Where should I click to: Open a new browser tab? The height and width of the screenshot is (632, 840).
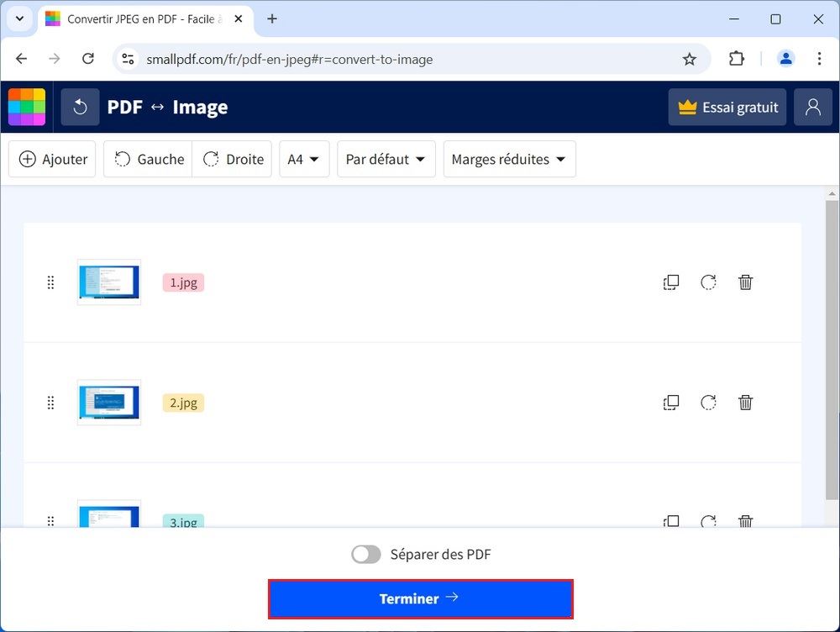(272, 18)
